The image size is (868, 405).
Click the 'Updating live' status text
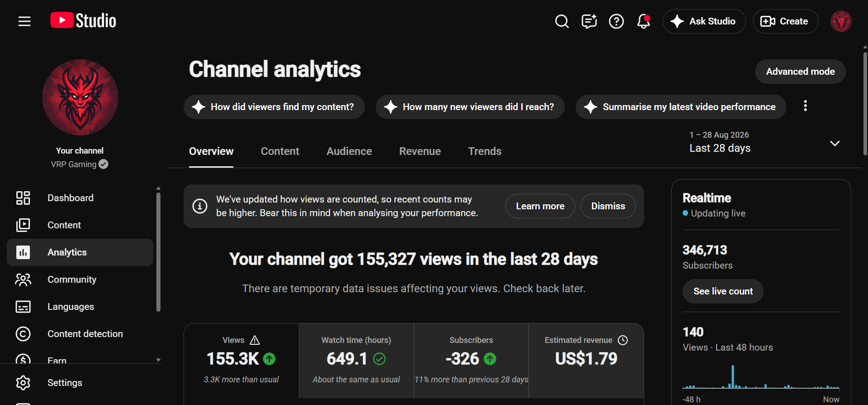click(x=718, y=213)
